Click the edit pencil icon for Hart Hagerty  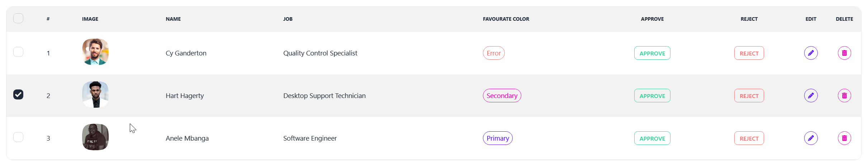(811, 96)
